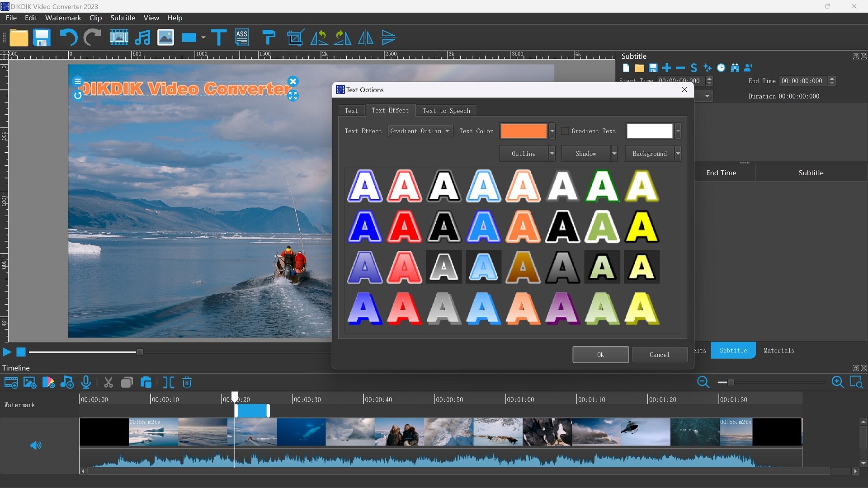Click Ok to apply text options
The width and height of the screenshot is (868, 488).
[x=600, y=355]
